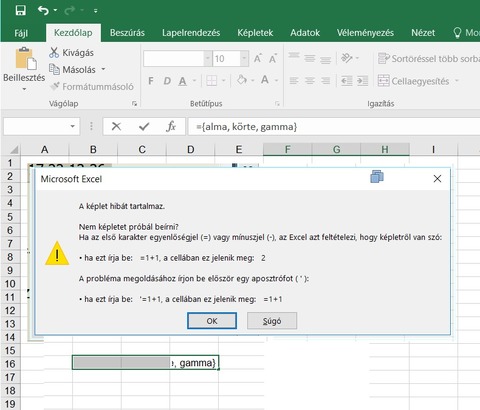Open the Lapelrendezés ribbon tab

(x=191, y=33)
